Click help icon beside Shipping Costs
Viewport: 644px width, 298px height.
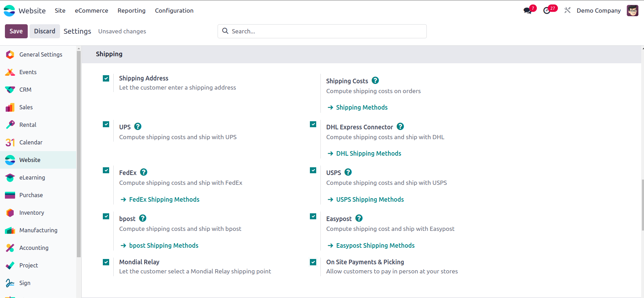pyautogui.click(x=375, y=80)
